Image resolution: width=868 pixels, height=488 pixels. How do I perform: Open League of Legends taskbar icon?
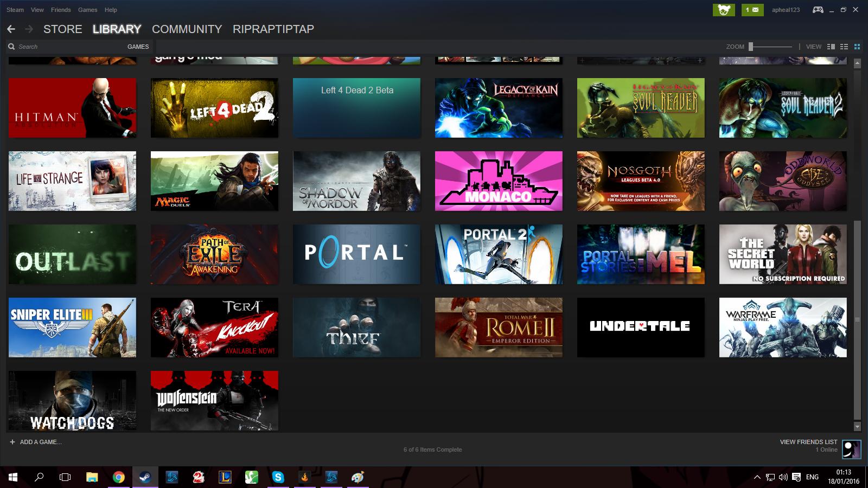[225, 477]
